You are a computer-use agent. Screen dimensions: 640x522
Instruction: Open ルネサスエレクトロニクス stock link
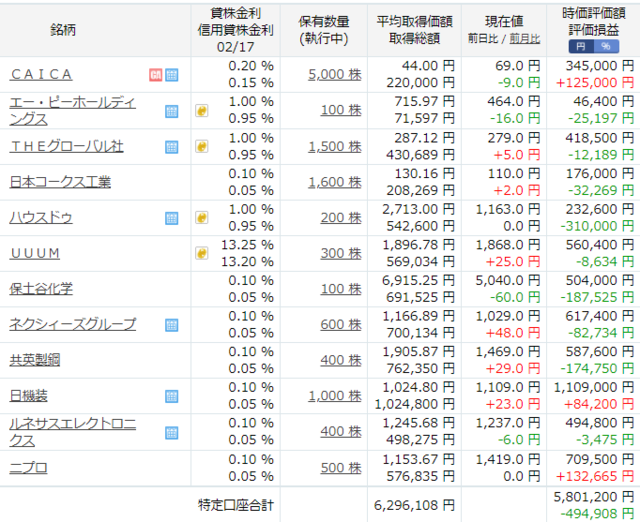click(x=72, y=432)
